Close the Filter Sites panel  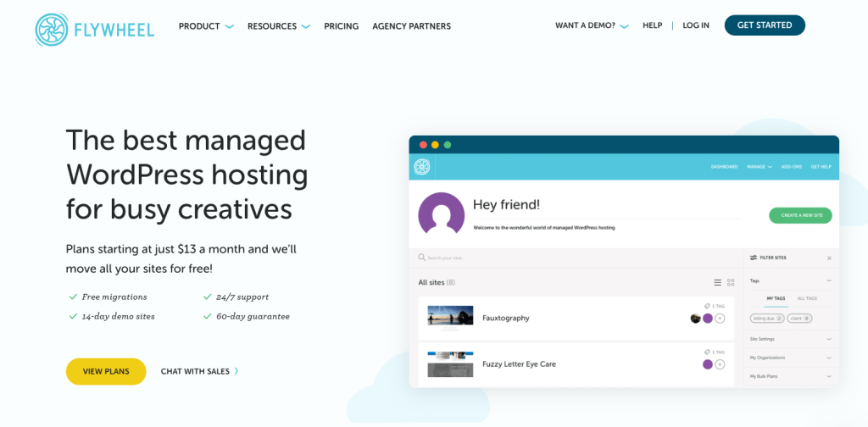[x=829, y=258]
